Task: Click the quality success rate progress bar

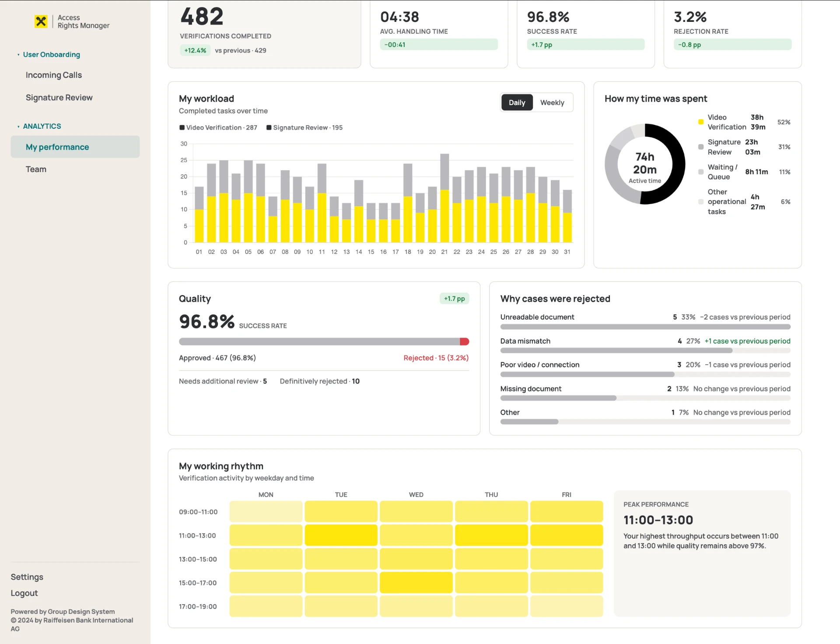Action: point(324,341)
